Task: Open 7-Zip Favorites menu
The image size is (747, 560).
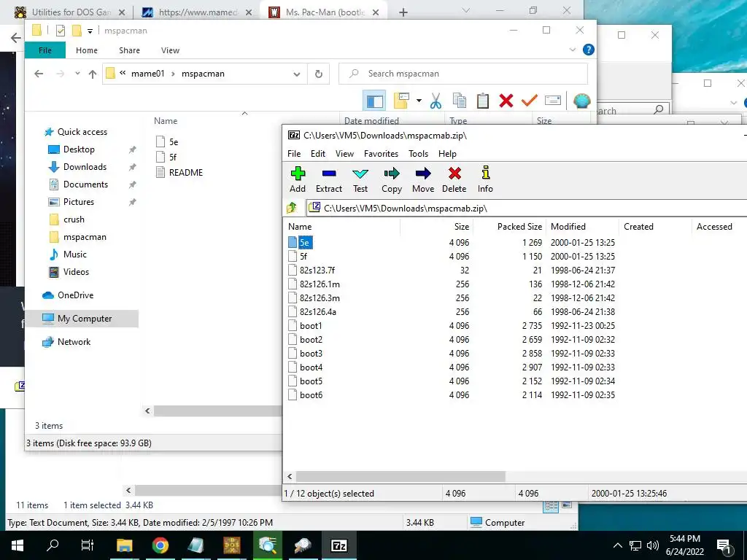Action: pyautogui.click(x=381, y=153)
